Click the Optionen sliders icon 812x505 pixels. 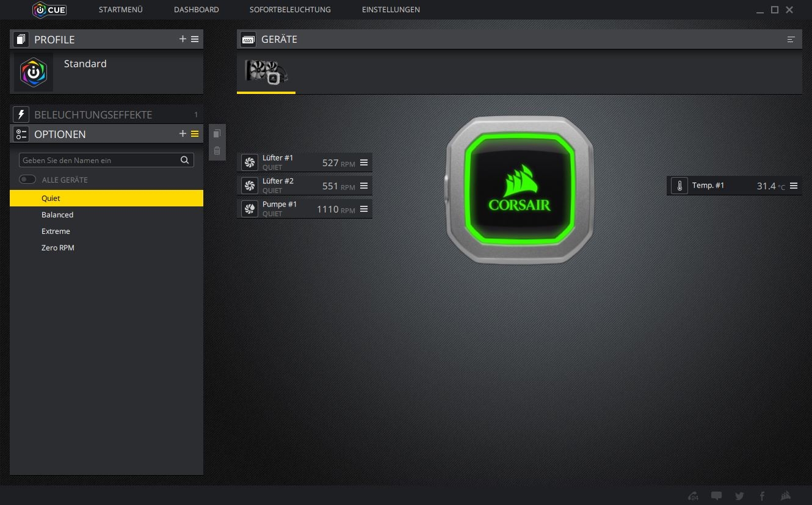click(21, 134)
